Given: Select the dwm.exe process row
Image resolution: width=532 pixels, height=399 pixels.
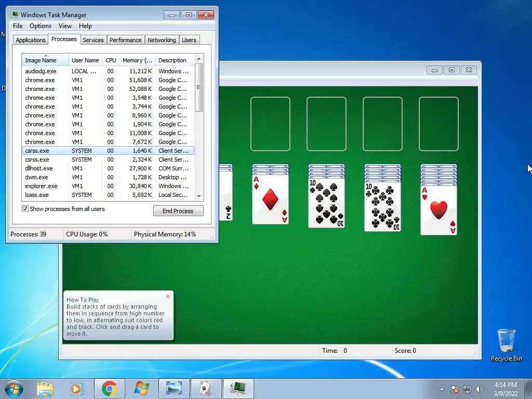Looking at the screenshot, I should tap(108, 177).
